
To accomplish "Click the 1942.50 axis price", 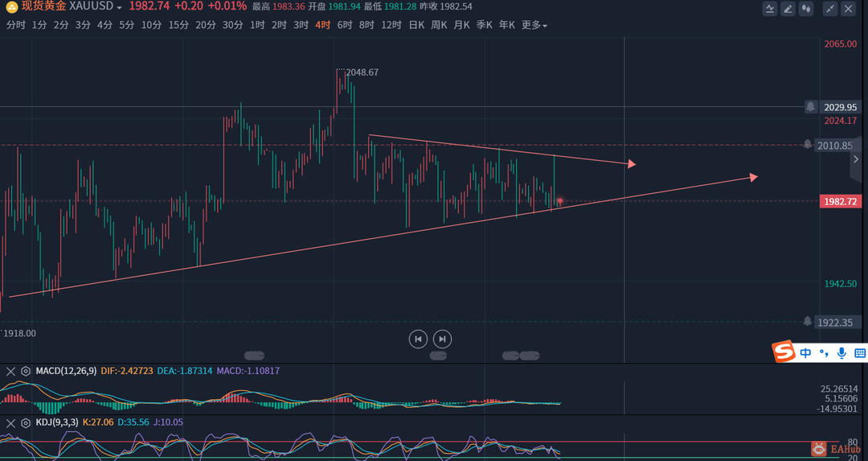I will pos(841,284).
